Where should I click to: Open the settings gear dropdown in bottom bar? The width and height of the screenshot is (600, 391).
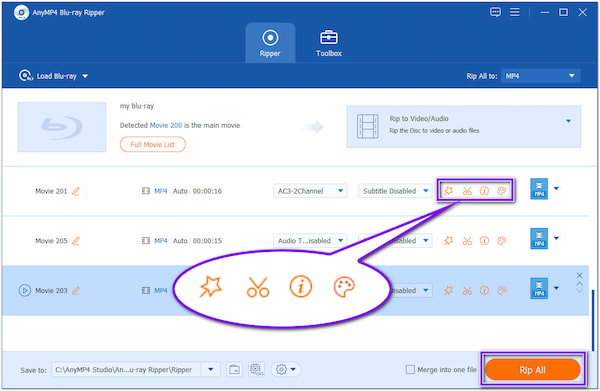(x=286, y=370)
